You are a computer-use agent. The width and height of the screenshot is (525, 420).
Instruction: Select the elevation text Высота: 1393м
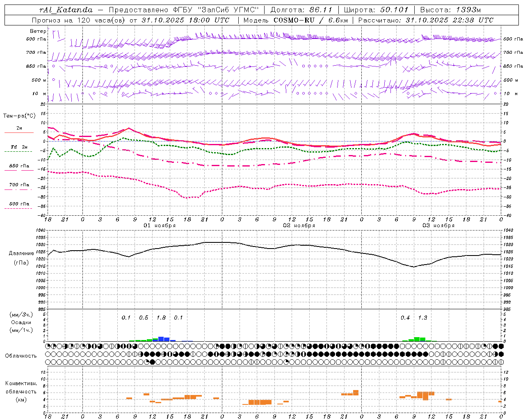(x=450, y=10)
